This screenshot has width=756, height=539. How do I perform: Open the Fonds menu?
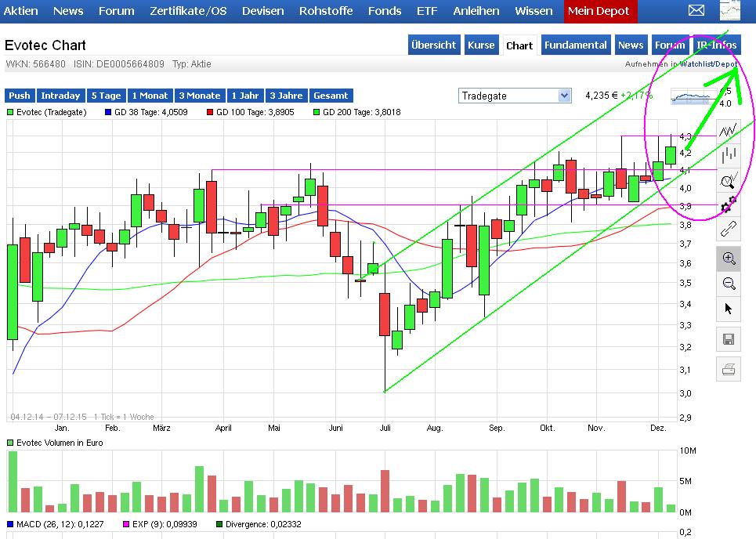coord(385,11)
